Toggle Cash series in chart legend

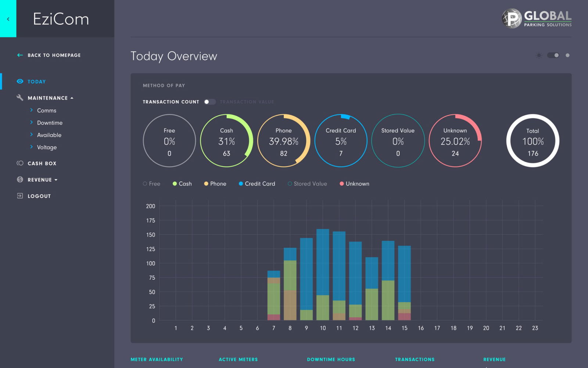[182, 184]
